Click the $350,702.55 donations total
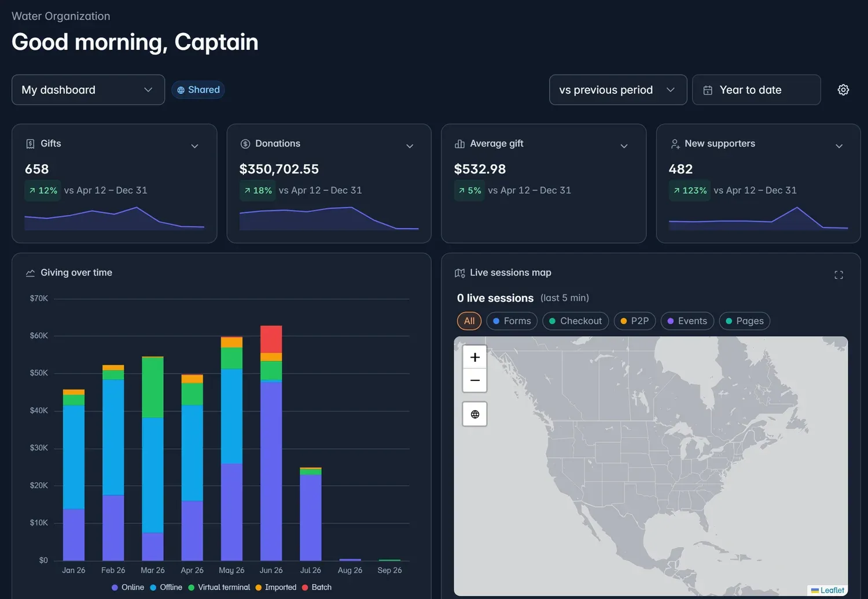Viewport: 868px width, 599px height. coord(279,169)
